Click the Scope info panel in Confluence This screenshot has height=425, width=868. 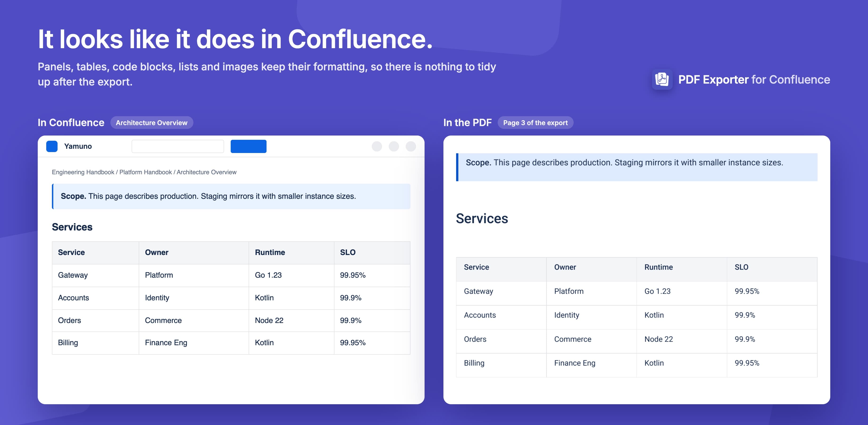[231, 196]
